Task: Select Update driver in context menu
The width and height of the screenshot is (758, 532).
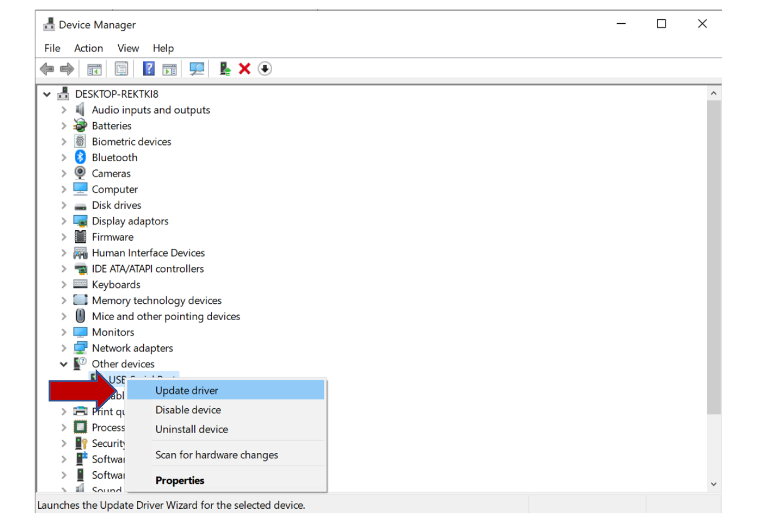Action: [187, 391]
